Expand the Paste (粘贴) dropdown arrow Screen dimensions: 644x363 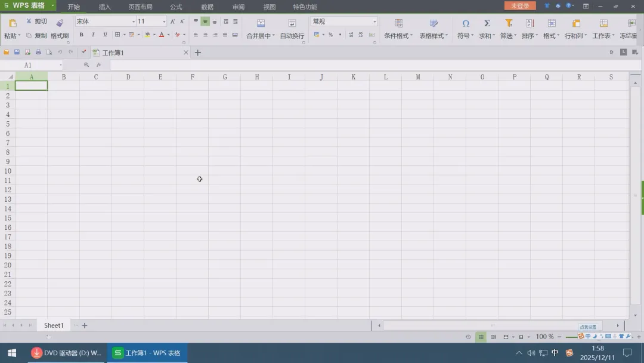pyautogui.click(x=19, y=36)
